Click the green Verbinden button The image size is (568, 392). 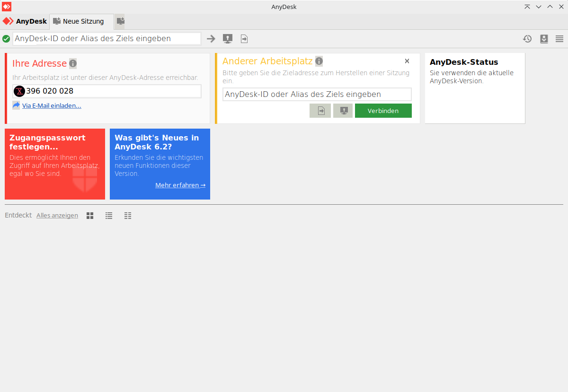tap(383, 111)
